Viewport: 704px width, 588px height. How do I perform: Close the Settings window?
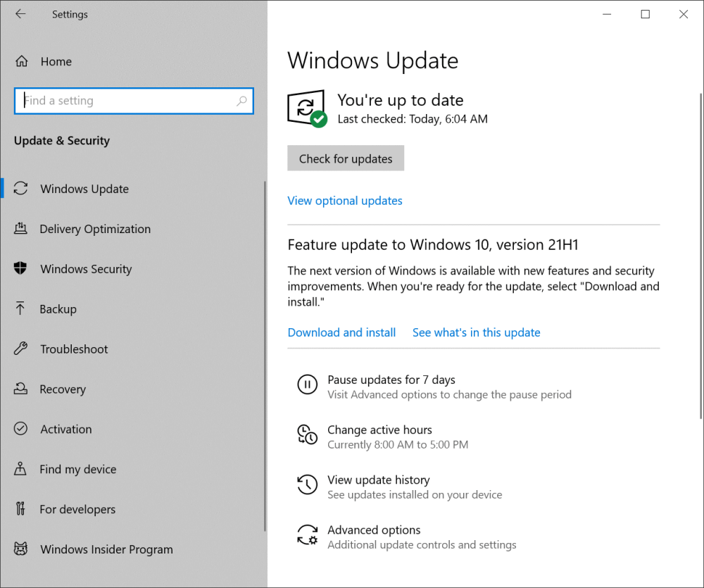pos(684,14)
